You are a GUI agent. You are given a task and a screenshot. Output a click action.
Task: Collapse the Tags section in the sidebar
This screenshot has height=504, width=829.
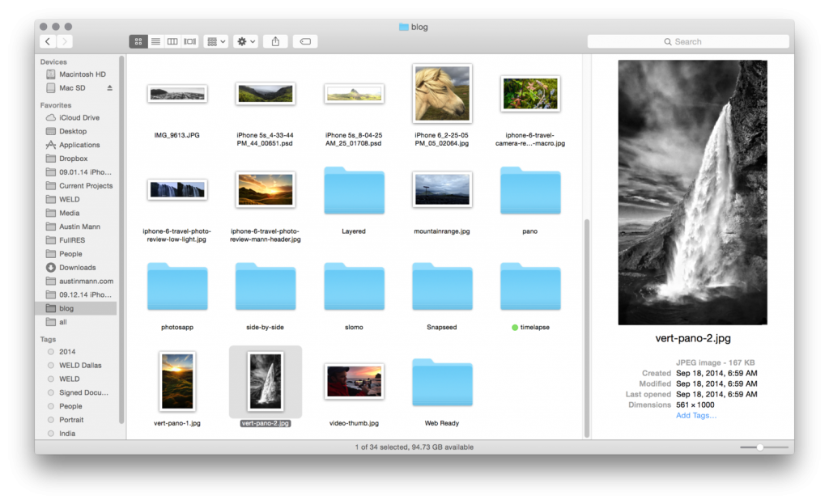pos(48,339)
